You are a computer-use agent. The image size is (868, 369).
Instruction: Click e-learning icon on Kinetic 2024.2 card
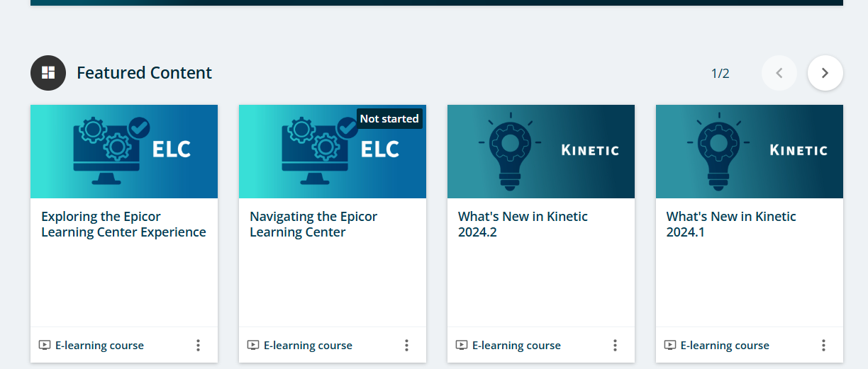tap(462, 346)
